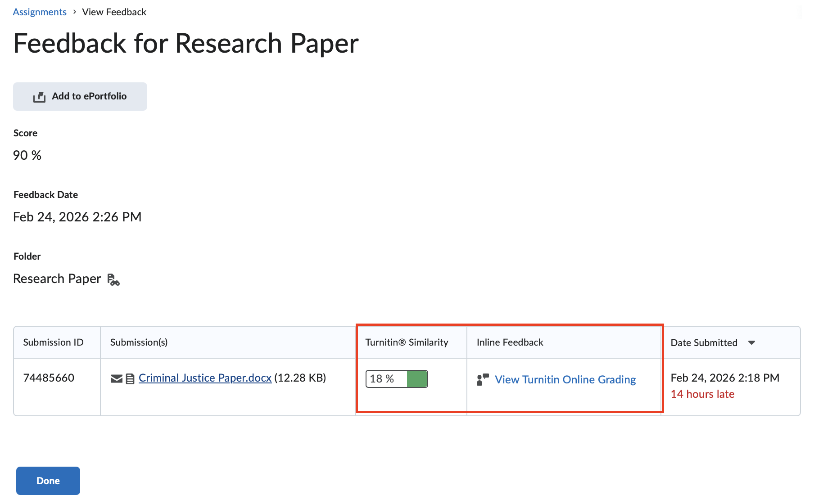Click the red 14 hours late notice
Image resolution: width=814 pixels, height=504 pixels.
pos(702,394)
